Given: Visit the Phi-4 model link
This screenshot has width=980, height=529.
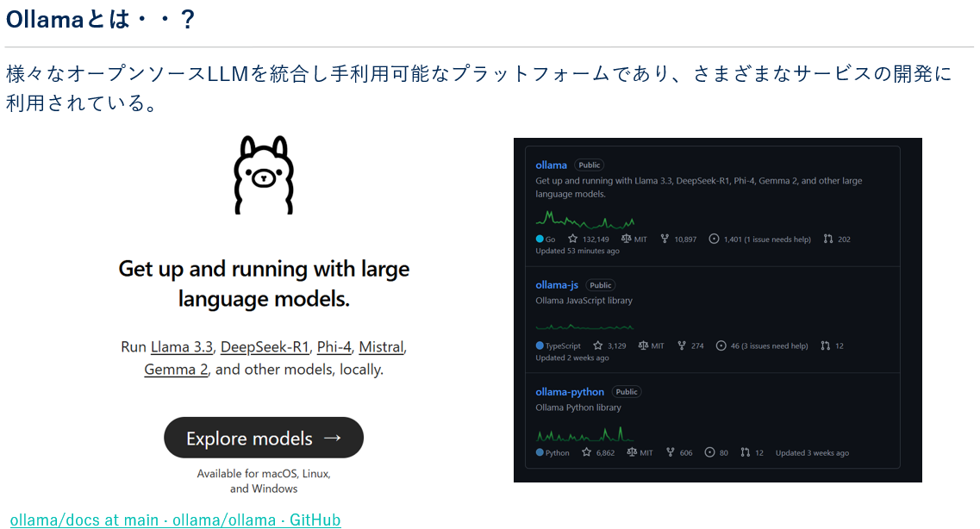Looking at the screenshot, I should coord(334,346).
